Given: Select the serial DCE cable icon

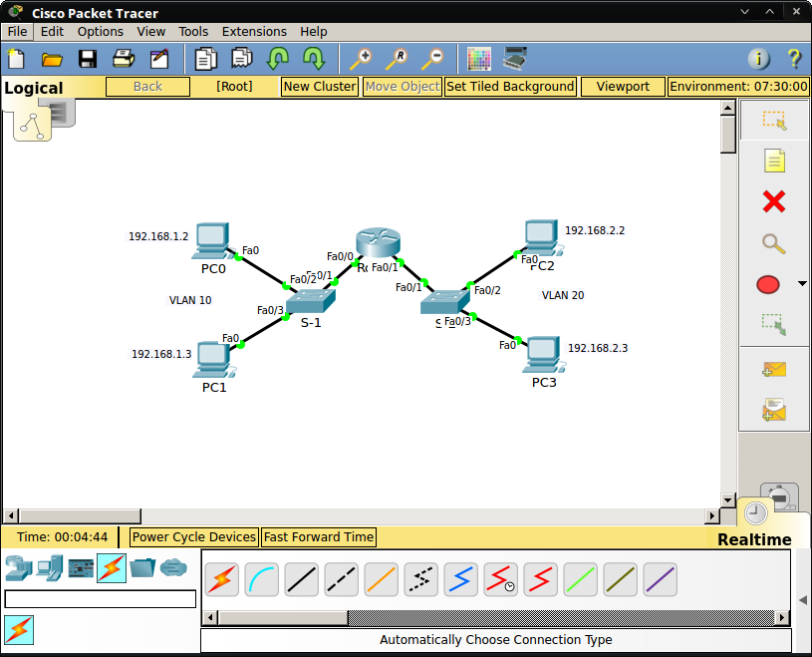Looking at the screenshot, I should click(500, 579).
